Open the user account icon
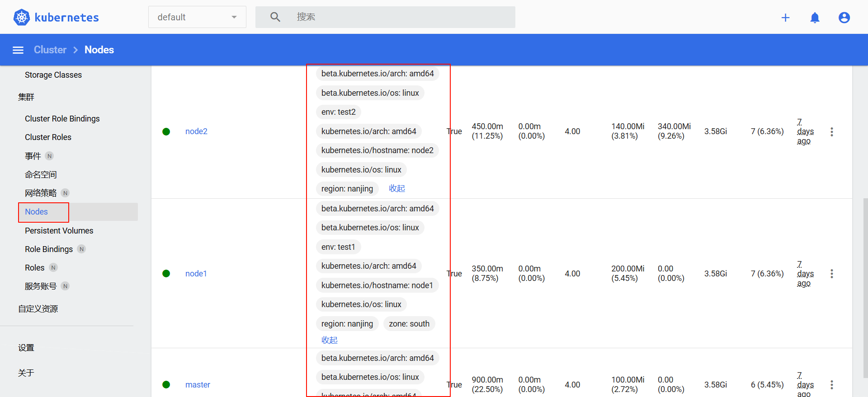 point(844,18)
